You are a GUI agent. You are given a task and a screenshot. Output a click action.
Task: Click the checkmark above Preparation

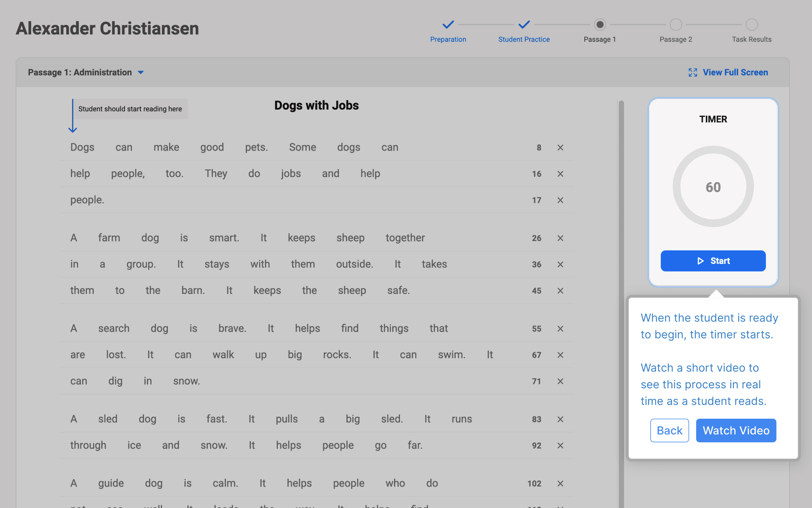tap(448, 25)
